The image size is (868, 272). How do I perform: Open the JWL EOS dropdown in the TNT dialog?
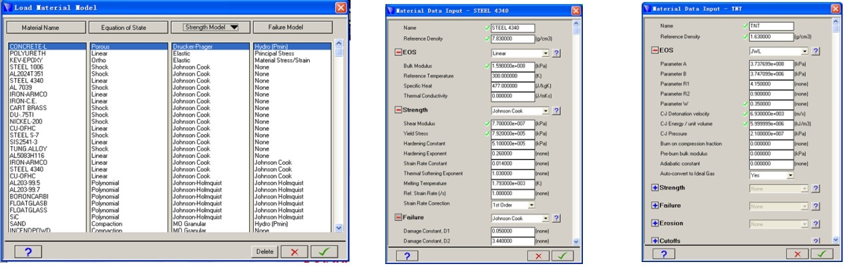point(779,51)
